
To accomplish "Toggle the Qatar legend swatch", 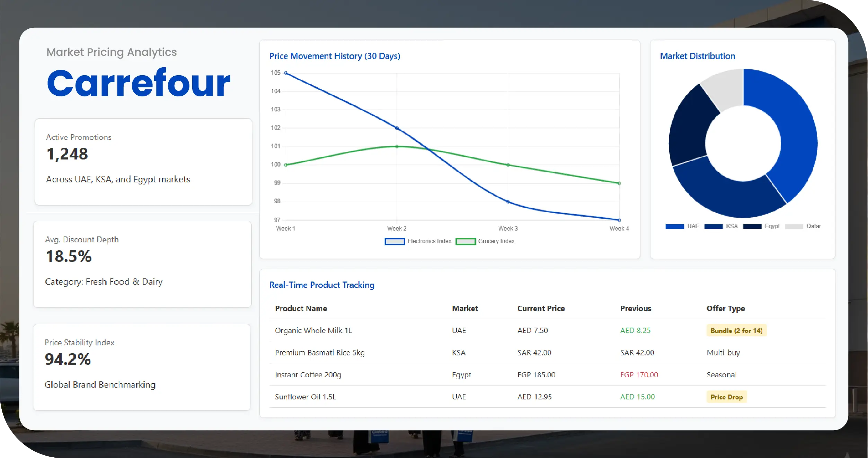I will click(x=794, y=226).
